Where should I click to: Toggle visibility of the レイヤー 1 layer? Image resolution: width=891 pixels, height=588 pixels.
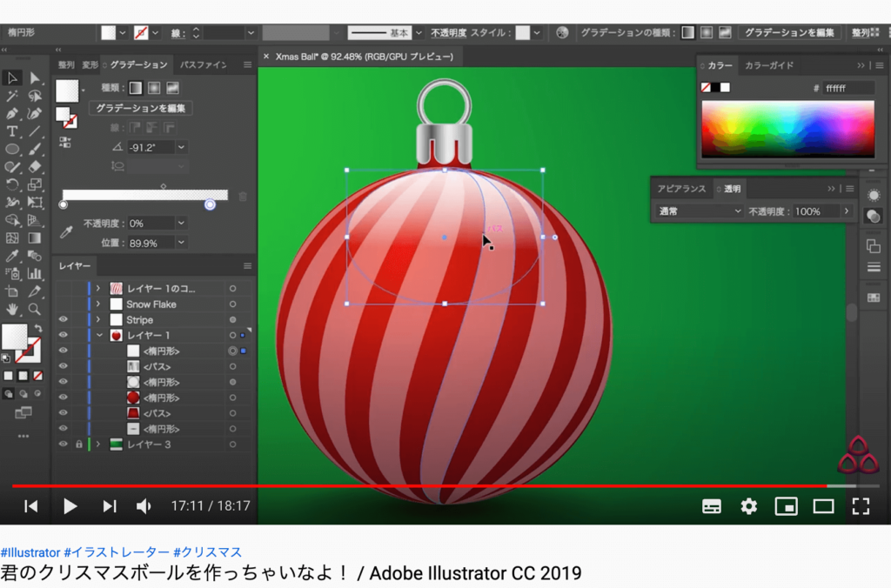point(63,334)
